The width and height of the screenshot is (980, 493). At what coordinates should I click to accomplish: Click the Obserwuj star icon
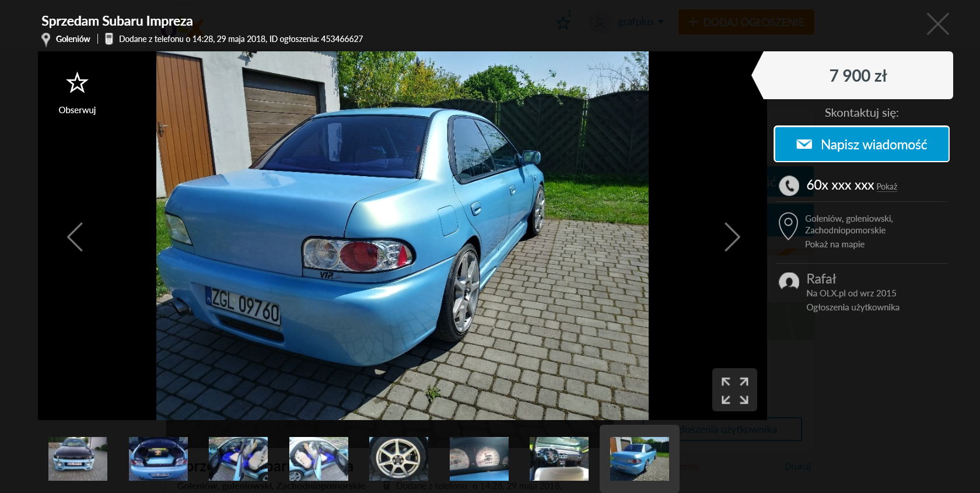[77, 83]
